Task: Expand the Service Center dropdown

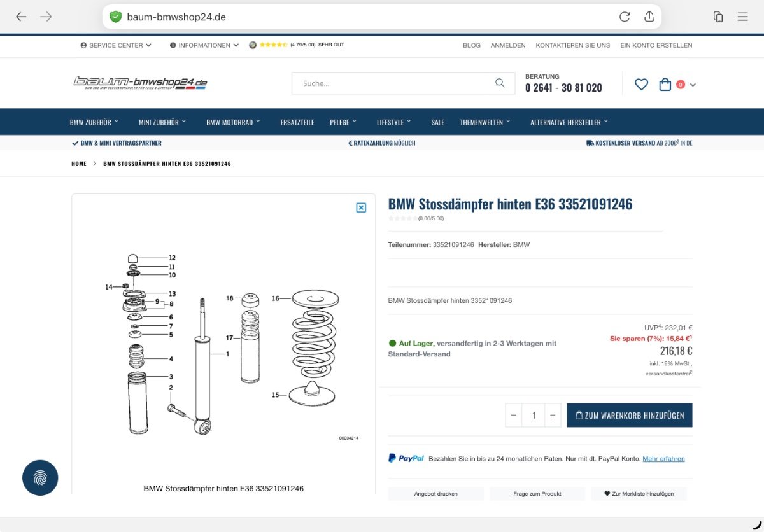Action: coord(116,45)
